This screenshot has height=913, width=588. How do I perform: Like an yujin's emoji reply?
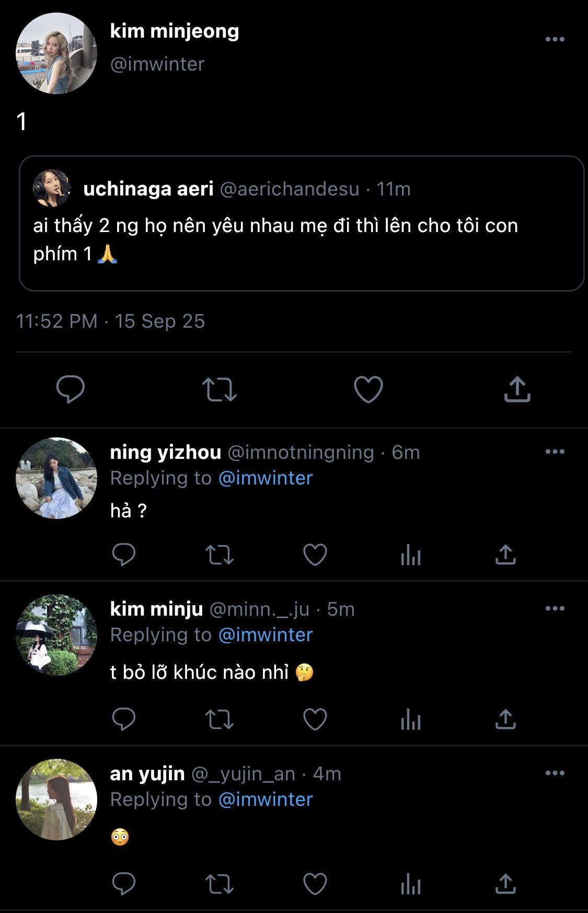click(315, 884)
